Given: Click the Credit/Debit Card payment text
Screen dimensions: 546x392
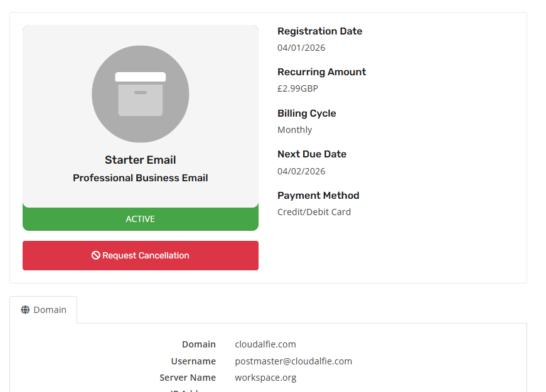Looking at the screenshot, I should (x=314, y=212).
